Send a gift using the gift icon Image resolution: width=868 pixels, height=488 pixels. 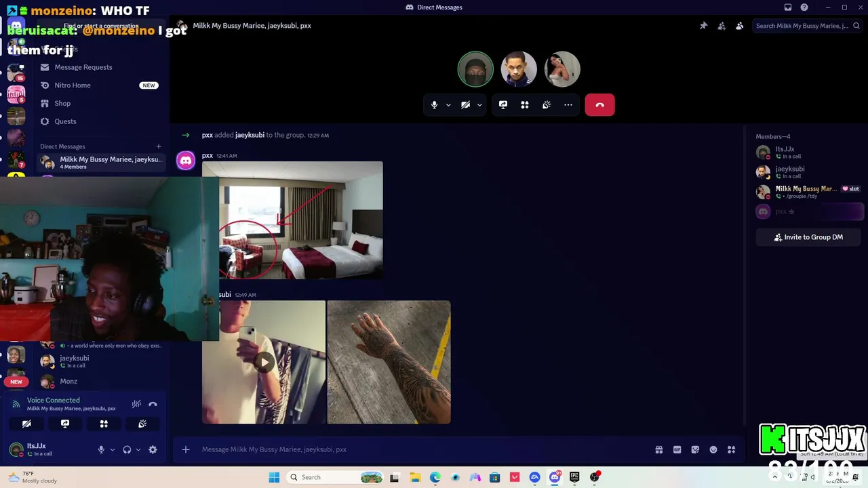click(x=659, y=449)
